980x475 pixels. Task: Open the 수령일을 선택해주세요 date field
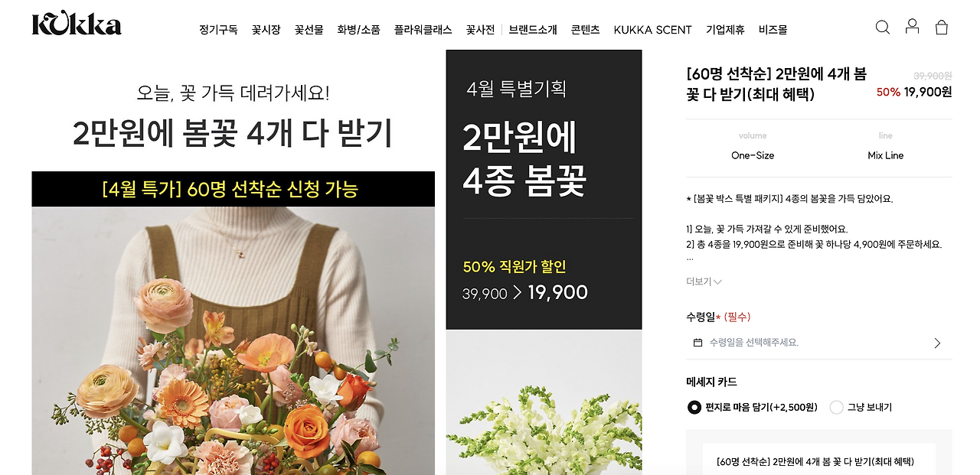point(819,343)
